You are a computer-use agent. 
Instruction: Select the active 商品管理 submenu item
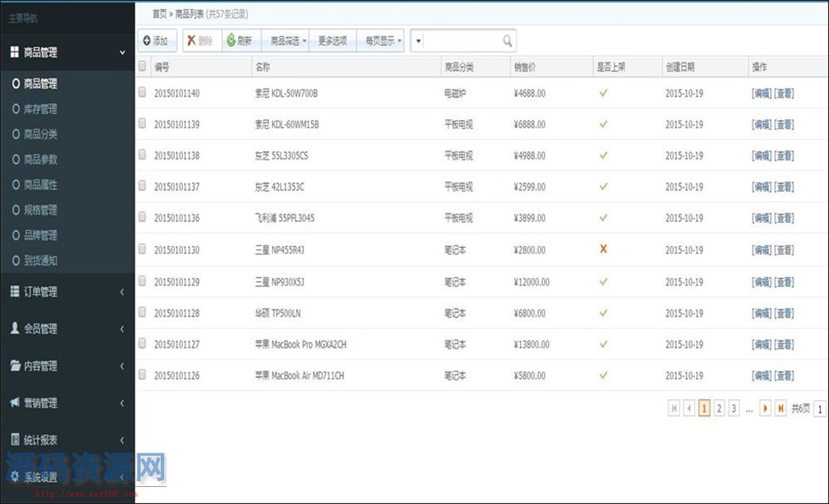[40, 83]
